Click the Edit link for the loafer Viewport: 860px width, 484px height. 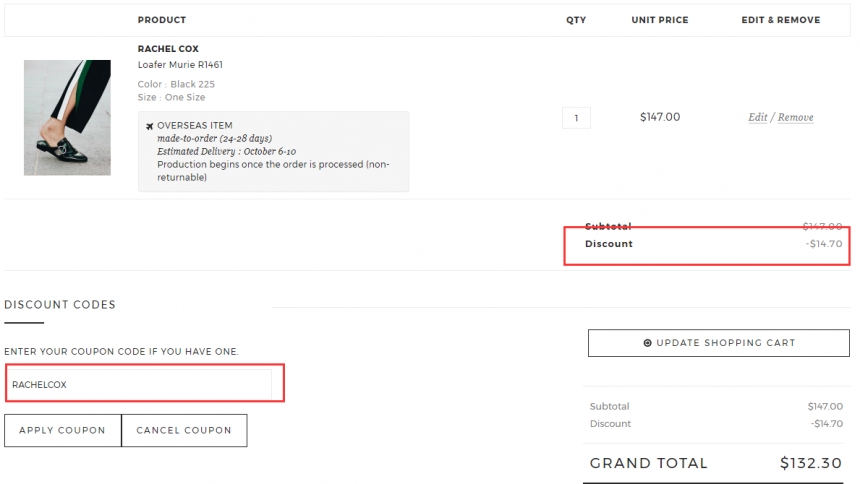pos(757,117)
